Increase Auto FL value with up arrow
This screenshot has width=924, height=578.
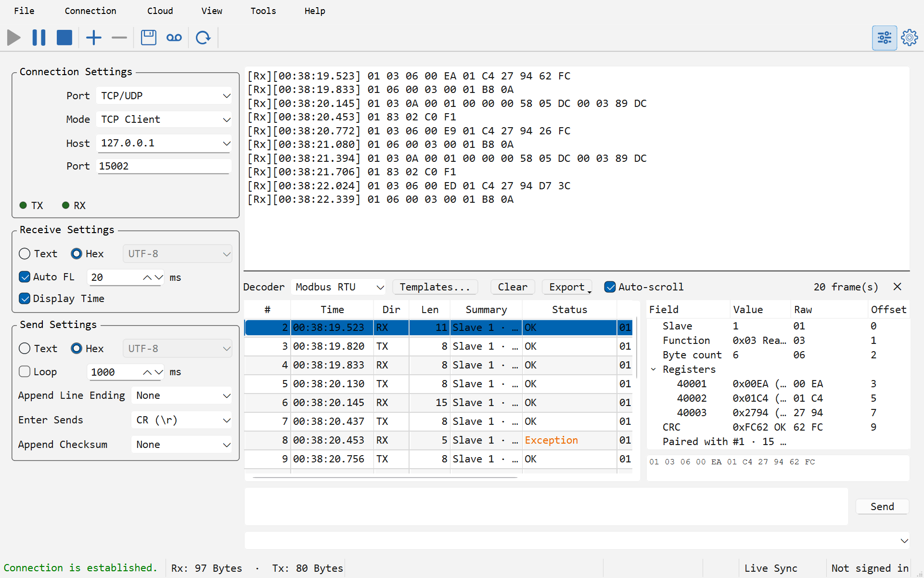pos(147,277)
